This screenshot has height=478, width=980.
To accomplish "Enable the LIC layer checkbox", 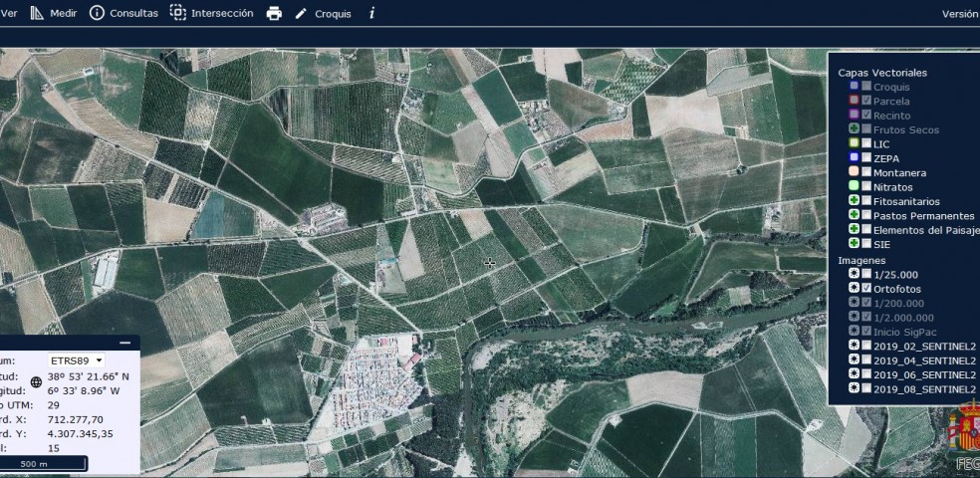I will point(866,143).
